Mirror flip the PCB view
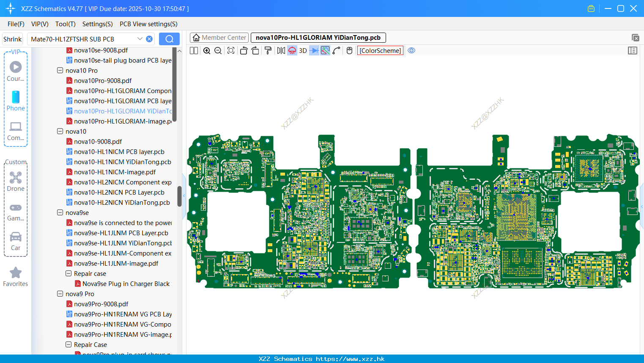Image resolution: width=644 pixels, height=363 pixels. [x=281, y=51]
